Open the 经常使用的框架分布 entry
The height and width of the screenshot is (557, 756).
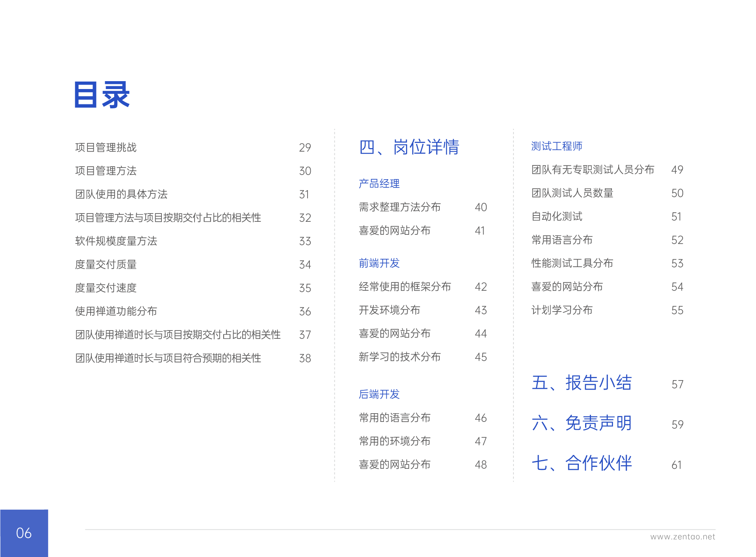click(x=404, y=287)
